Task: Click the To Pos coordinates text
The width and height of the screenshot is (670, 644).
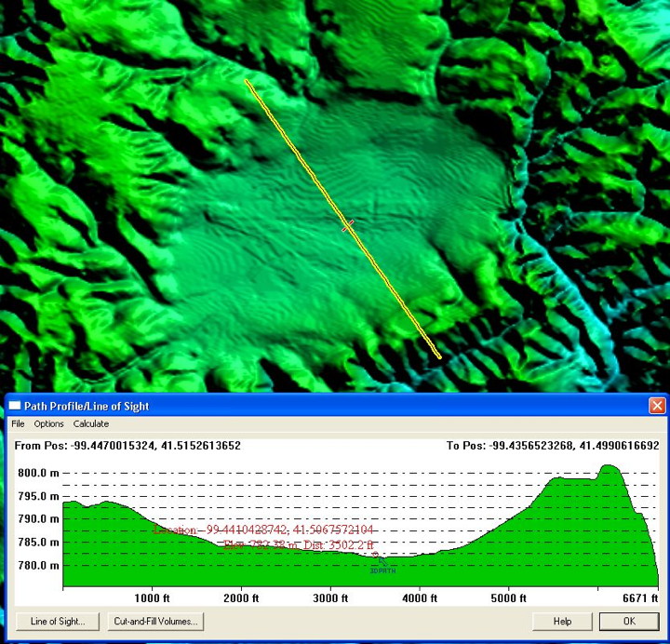Action: pyautogui.click(x=552, y=446)
